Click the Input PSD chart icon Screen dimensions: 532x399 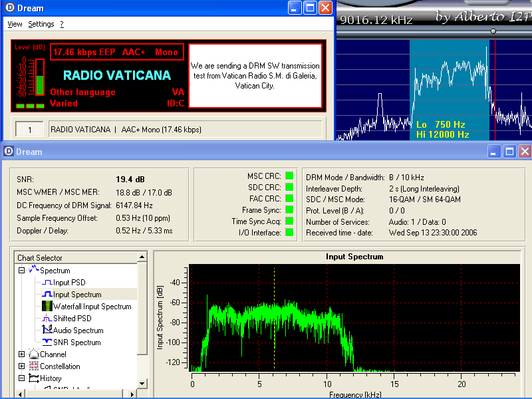[47, 282]
